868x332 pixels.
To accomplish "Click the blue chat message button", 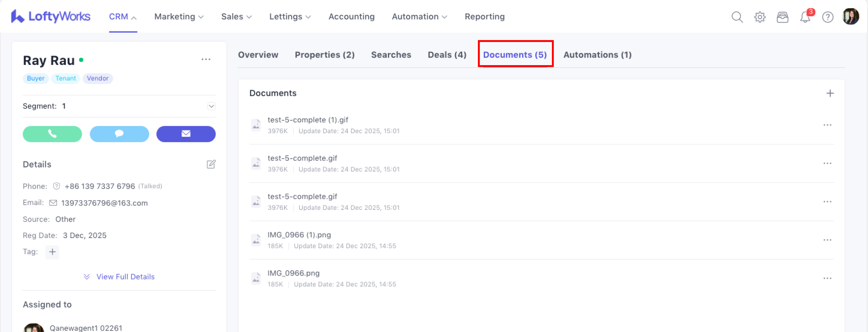I will [x=119, y=134].
